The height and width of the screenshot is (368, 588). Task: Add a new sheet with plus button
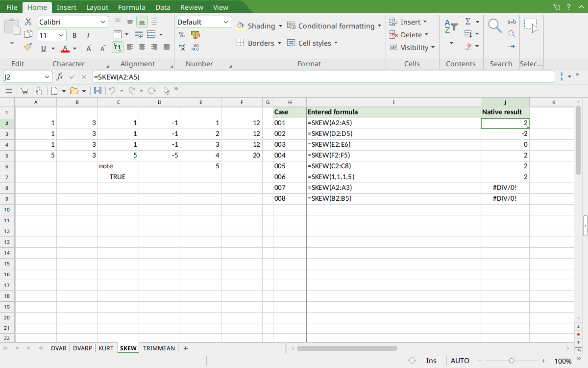pyautogui.click(x=186, y=348)
